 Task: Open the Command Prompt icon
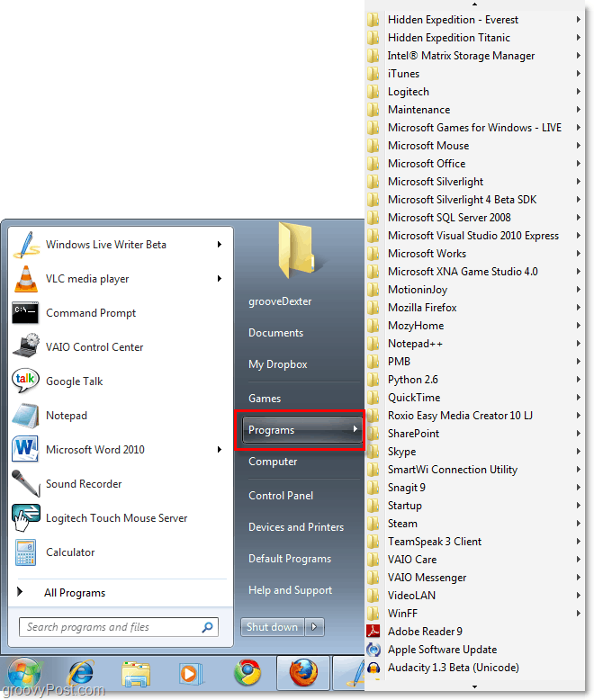click(25, 313)
